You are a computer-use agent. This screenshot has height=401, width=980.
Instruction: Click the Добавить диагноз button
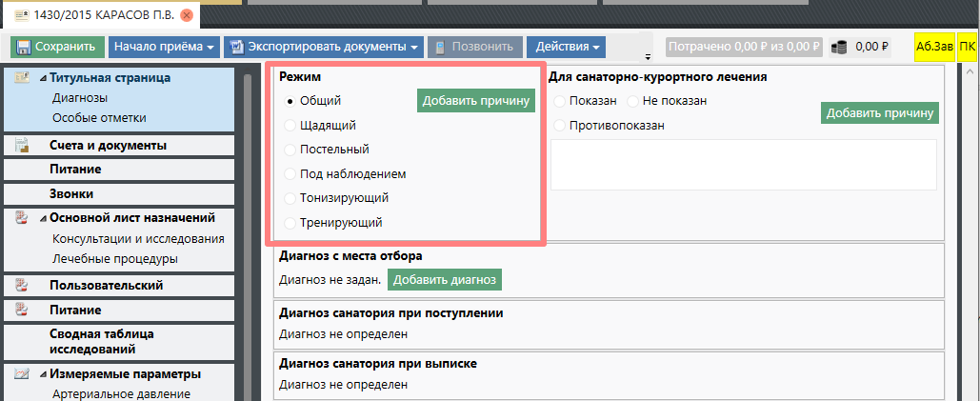(x=445, y=280)
